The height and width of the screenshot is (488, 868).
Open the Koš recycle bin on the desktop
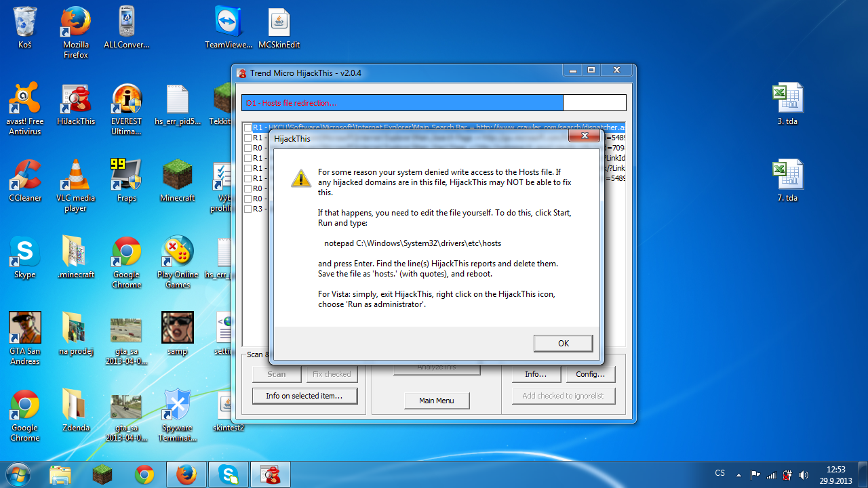(x=25, y=28)
